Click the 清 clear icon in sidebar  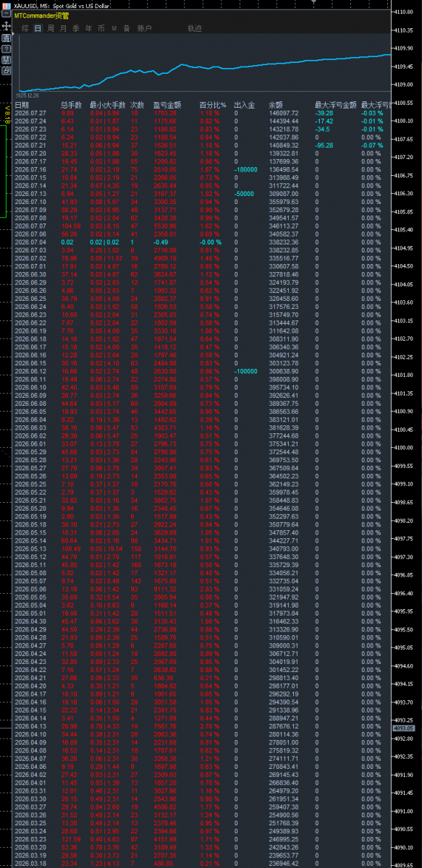pyautogui.click(x=7, y=37)
